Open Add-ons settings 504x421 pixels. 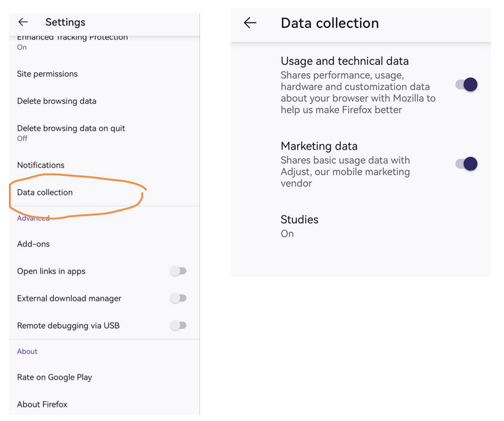coord(104,244)
